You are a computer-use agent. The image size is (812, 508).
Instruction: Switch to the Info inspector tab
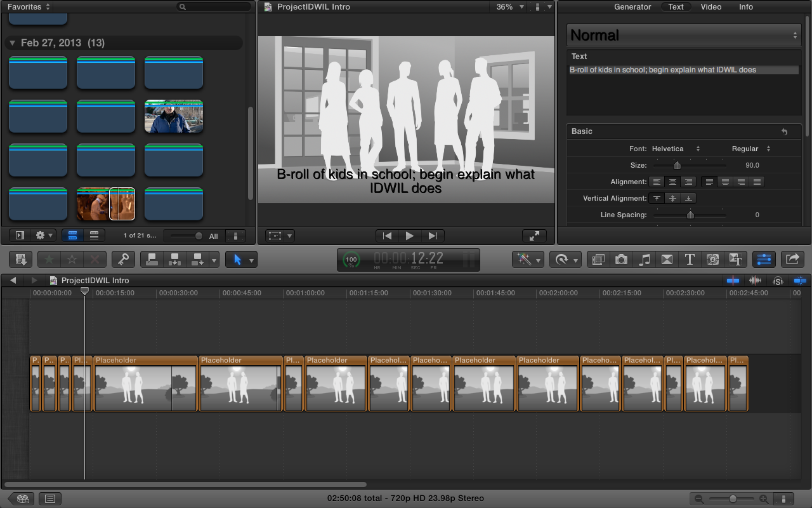click(746, 6)
